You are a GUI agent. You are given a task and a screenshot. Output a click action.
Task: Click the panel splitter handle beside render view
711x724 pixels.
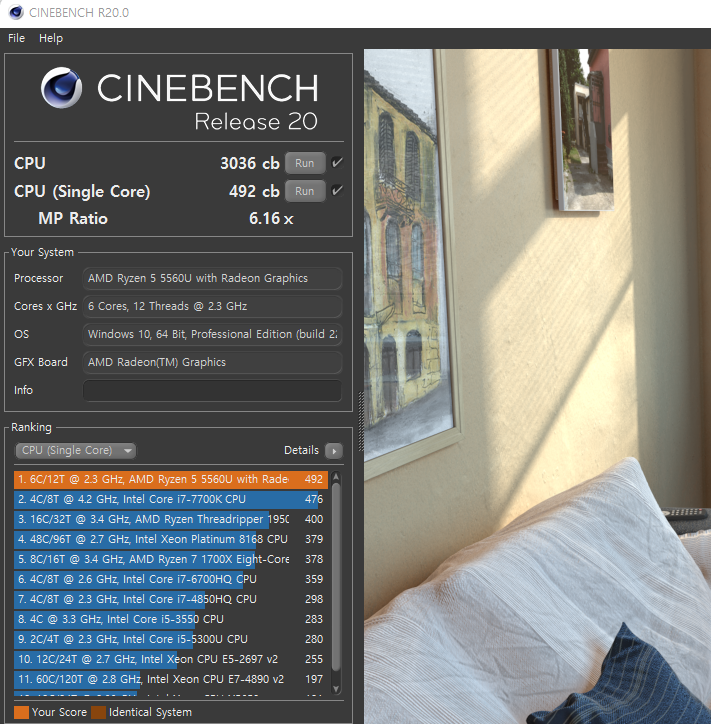[x=361, y=421]
